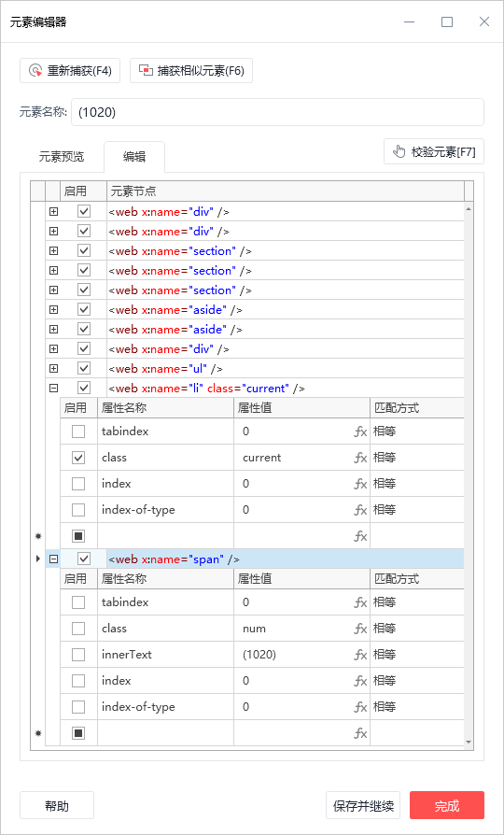Click the 保存并继续 button

coord(363,806)
